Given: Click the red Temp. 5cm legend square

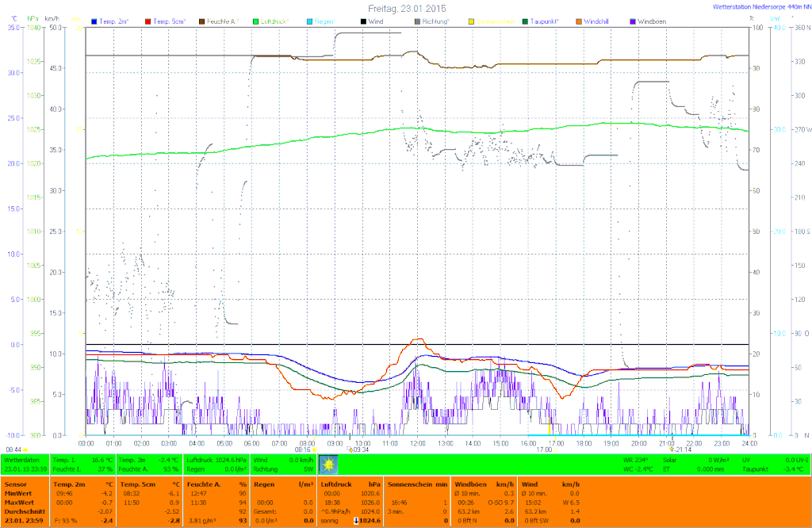Looking at the screenshot, I should tap(147, 21).
